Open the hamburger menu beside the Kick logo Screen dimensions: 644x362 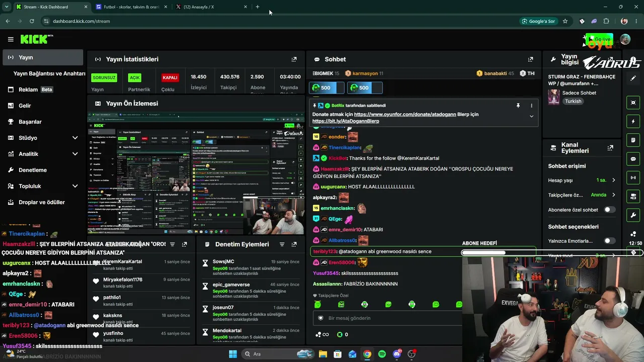[11, 39]
